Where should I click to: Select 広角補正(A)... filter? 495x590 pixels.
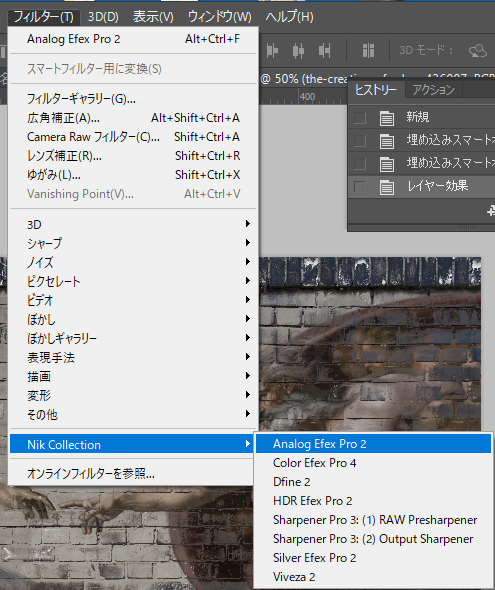click(133, 118)
